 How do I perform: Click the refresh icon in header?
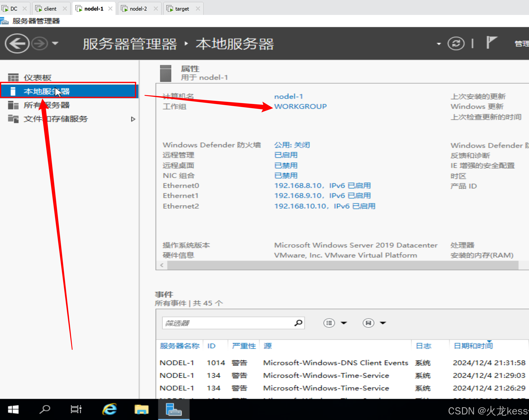(x=456, y=44)
